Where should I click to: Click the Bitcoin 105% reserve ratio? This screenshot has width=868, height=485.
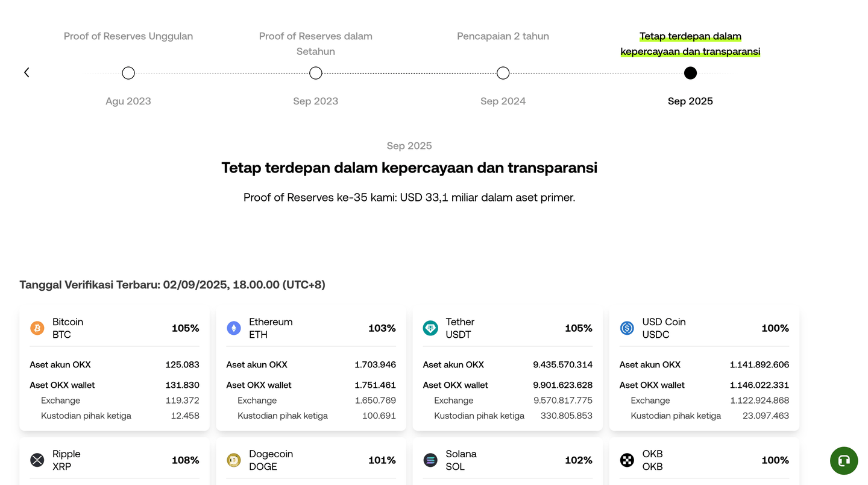185,328
